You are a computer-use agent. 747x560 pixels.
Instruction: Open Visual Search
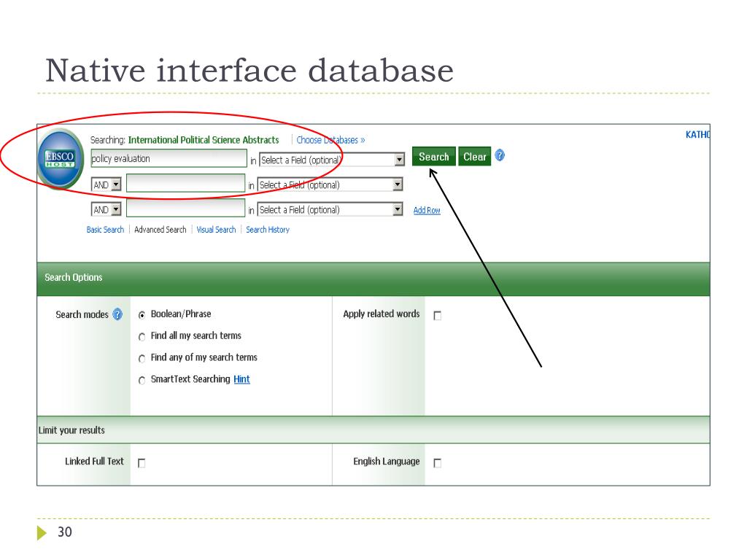[216, 230]
